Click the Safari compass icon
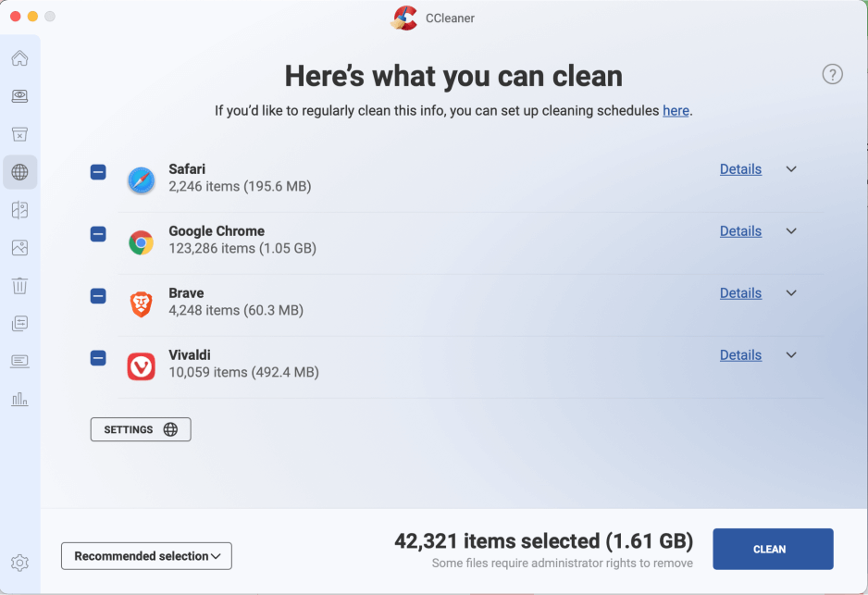 coord(142,180)
